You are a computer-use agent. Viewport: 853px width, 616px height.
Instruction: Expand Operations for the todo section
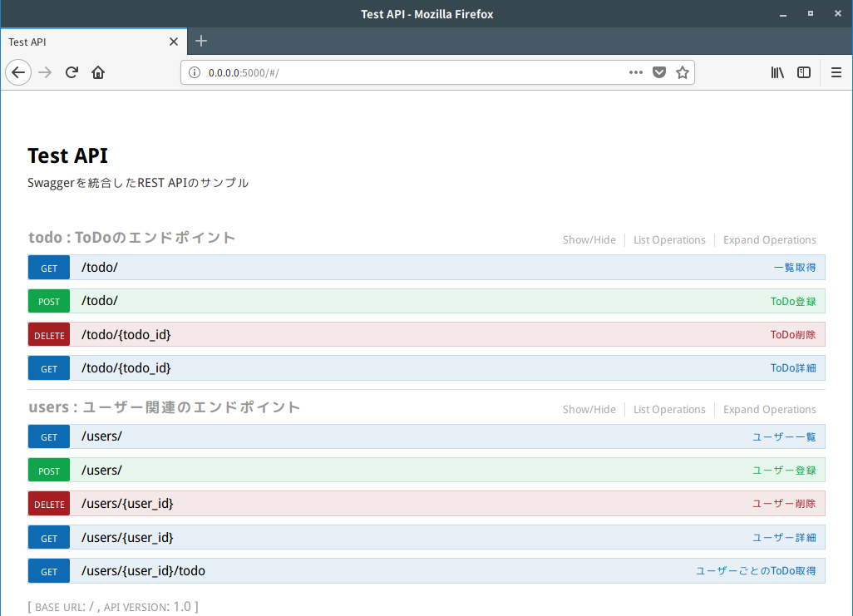click(x=769, y=240)
